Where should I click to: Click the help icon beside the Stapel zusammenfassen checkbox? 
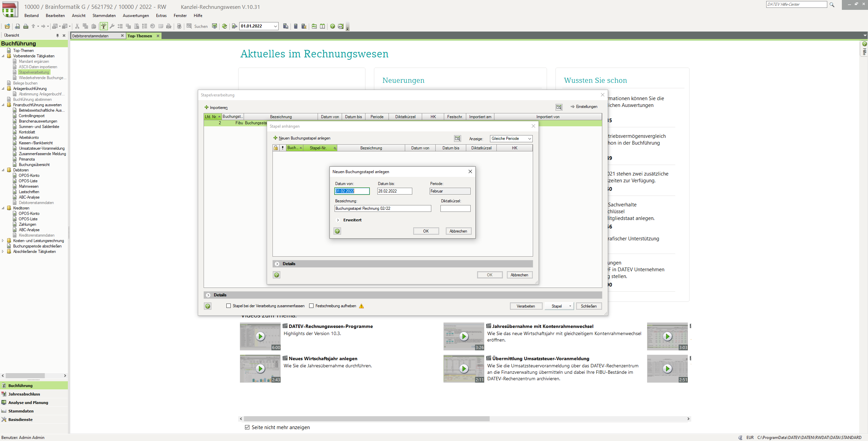coord(208,306)
